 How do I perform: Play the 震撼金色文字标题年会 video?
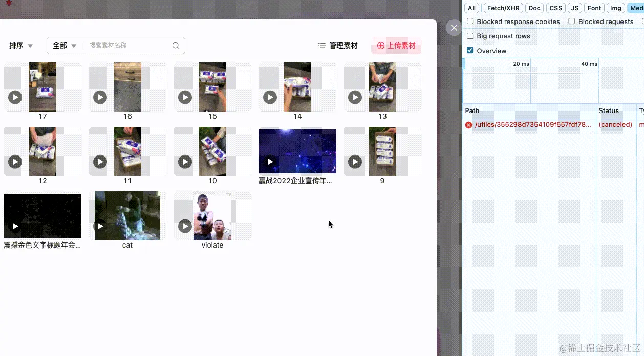(15, 226)
